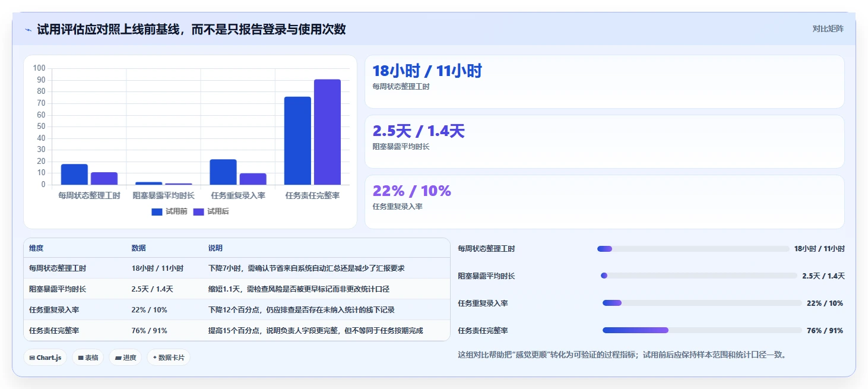Click the Chart.js tag chip
The width and height of the screenshot is (868, 389).
pos(45,358)
